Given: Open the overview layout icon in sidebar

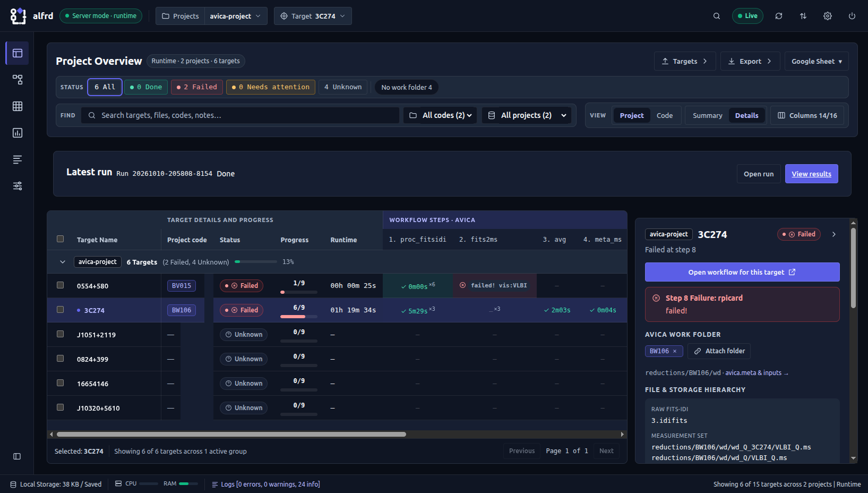Looking at the screenshot, I should (x=18, y=53).
